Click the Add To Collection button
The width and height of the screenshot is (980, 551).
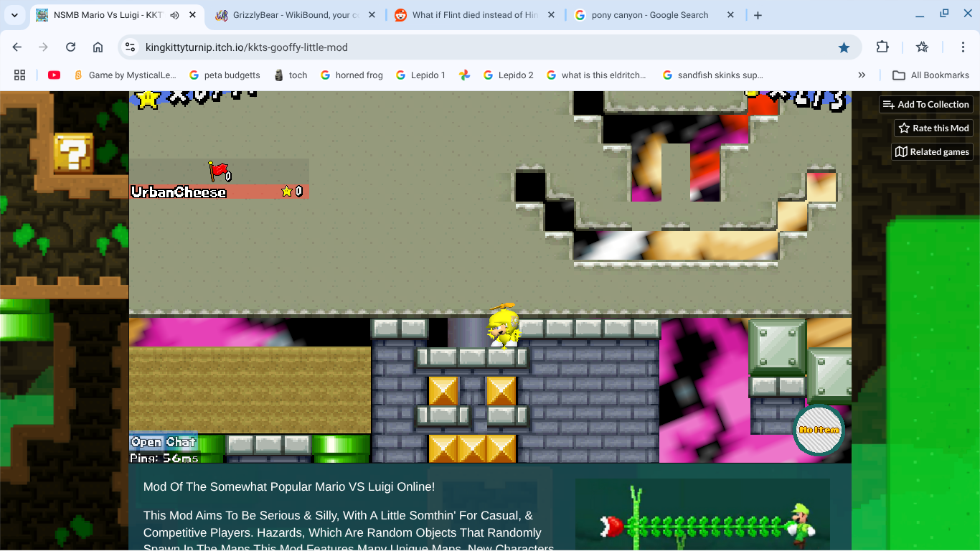[x=926, y=105]
